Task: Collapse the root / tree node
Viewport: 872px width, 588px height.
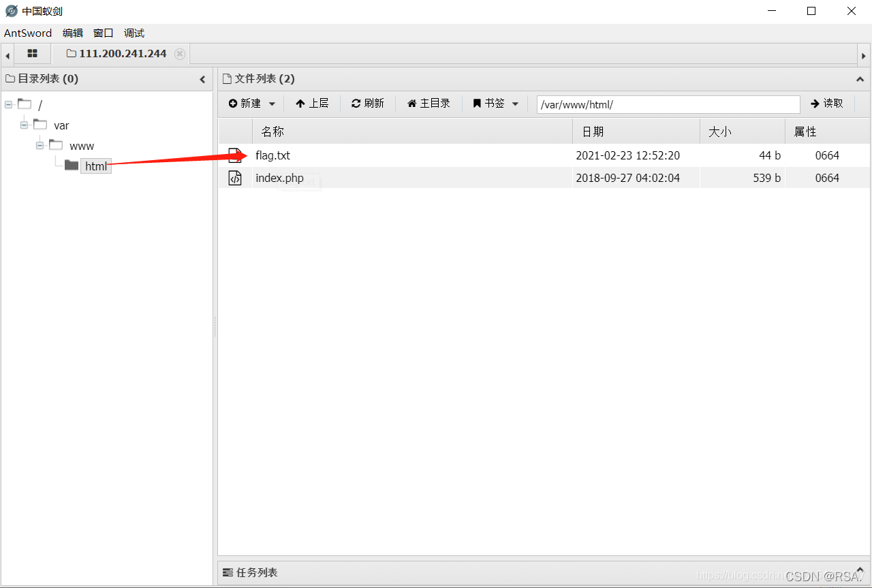Action: pyautogui.click(x=8, y=104)
